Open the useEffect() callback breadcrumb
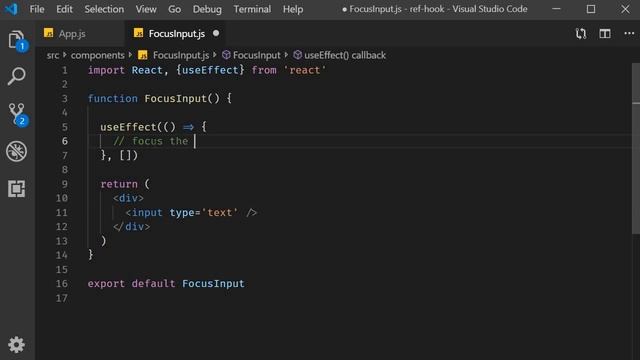Image resolution: width=640 pixels, height=360 pixels. point(344,55)
